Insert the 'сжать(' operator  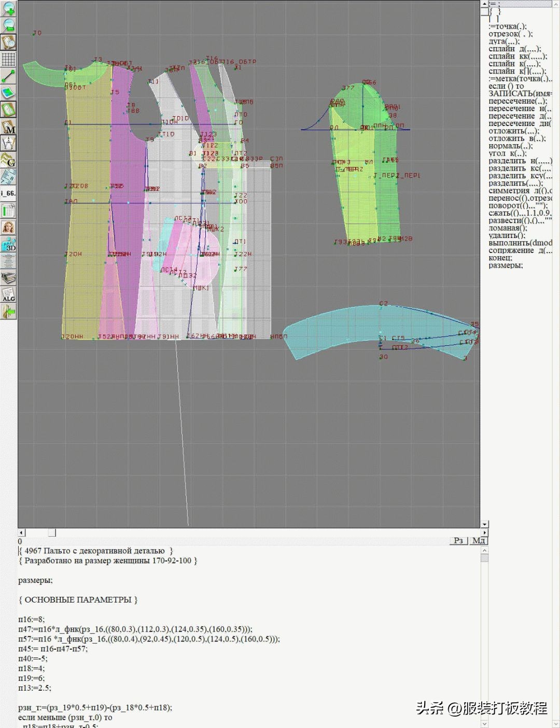click(x=521, y=213)
